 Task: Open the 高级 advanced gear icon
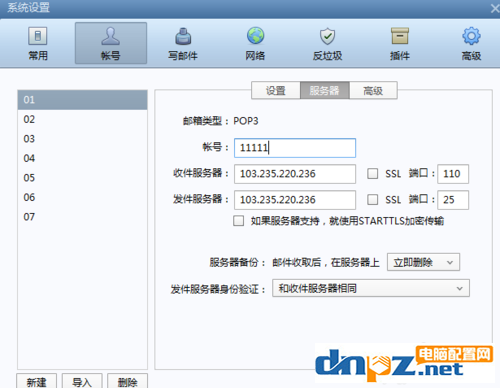(471, 43)
